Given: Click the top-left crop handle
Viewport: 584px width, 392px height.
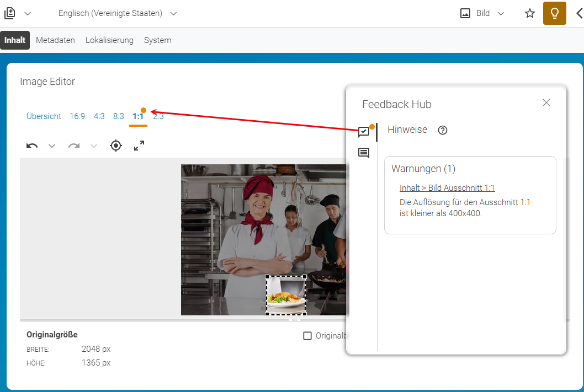Looking at the screenshot, I should [267, 277].
